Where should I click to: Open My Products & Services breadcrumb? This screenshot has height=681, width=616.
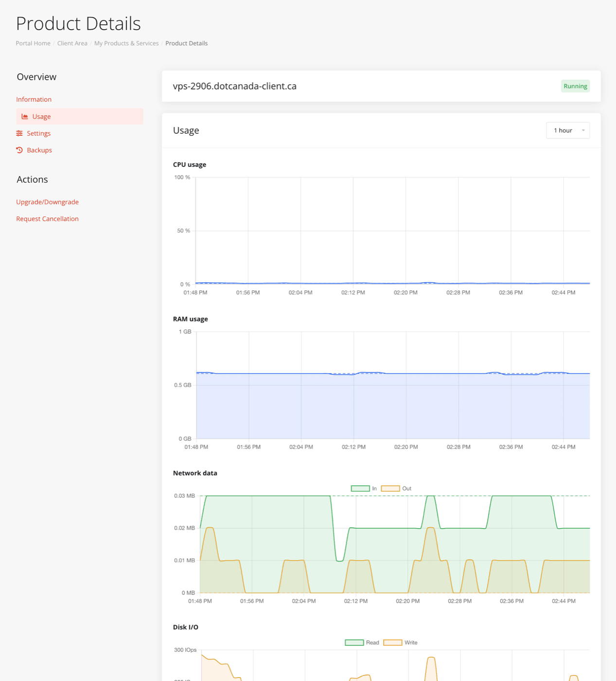tap(126, 43)
